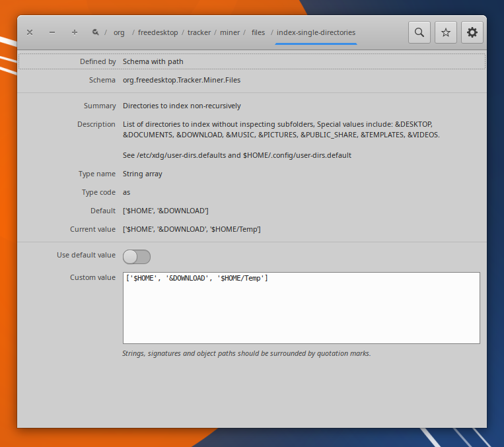Open the settings gear menu
The height and width of the screenshot is (447, 504).
pyautogui.click(x=472, y=32)
